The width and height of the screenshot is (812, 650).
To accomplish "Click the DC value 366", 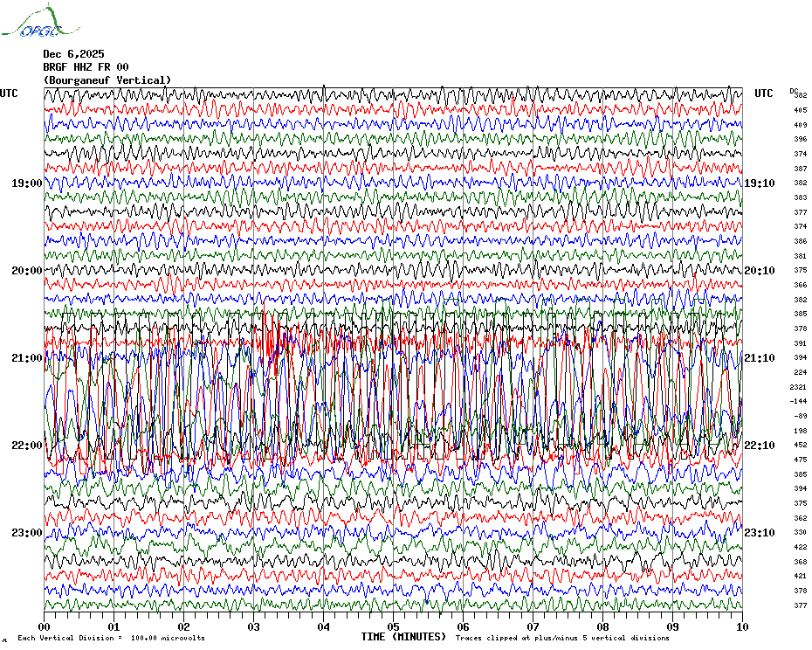I will point(801,285).
